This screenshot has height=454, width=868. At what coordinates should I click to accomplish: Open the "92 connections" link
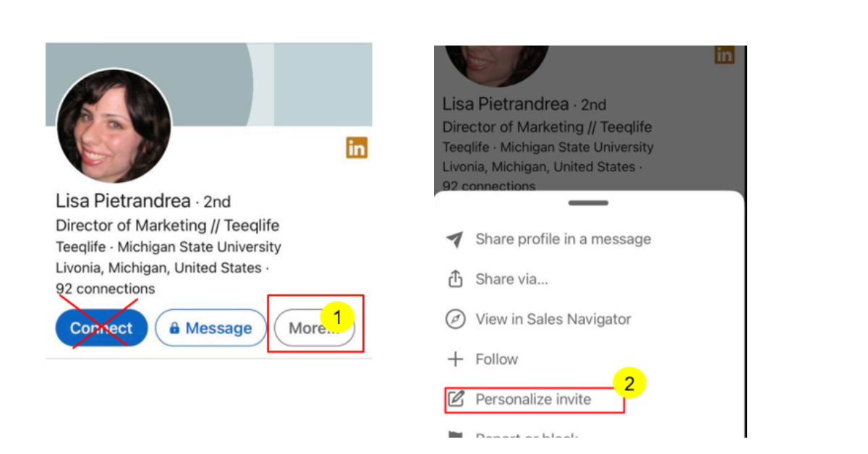(106, 289)
